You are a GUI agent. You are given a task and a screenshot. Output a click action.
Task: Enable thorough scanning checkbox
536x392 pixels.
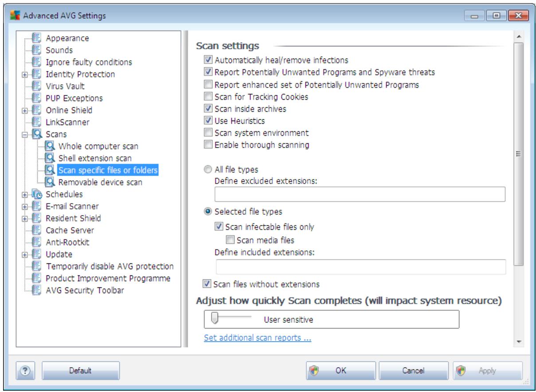208,145
